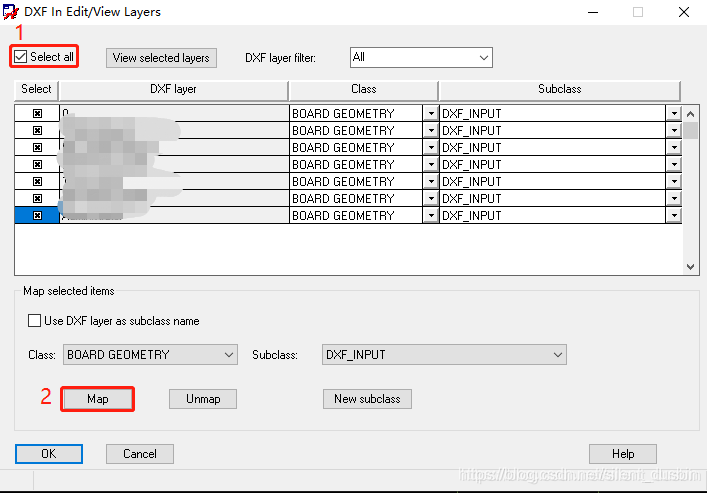Toggle the select box in the fourth layer row
Viewport: 707px width, 493px height.
coord(37,165)
